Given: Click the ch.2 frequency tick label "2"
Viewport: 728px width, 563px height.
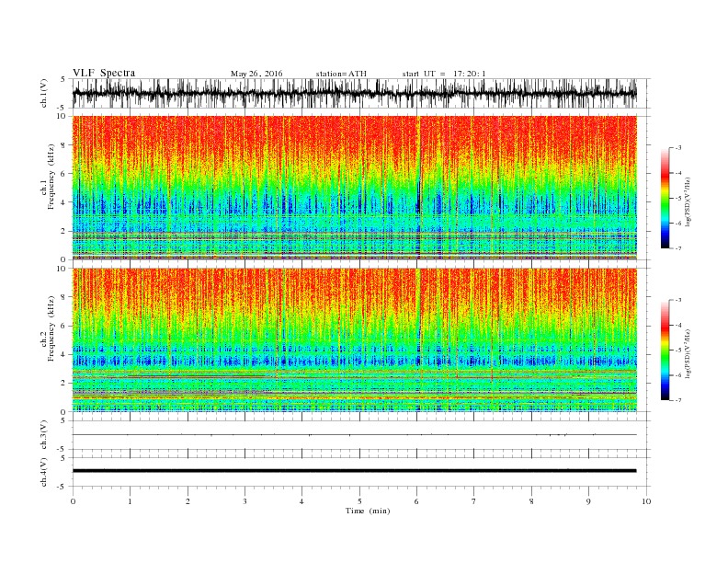Looking at the screenshot, I should [64, 384].
